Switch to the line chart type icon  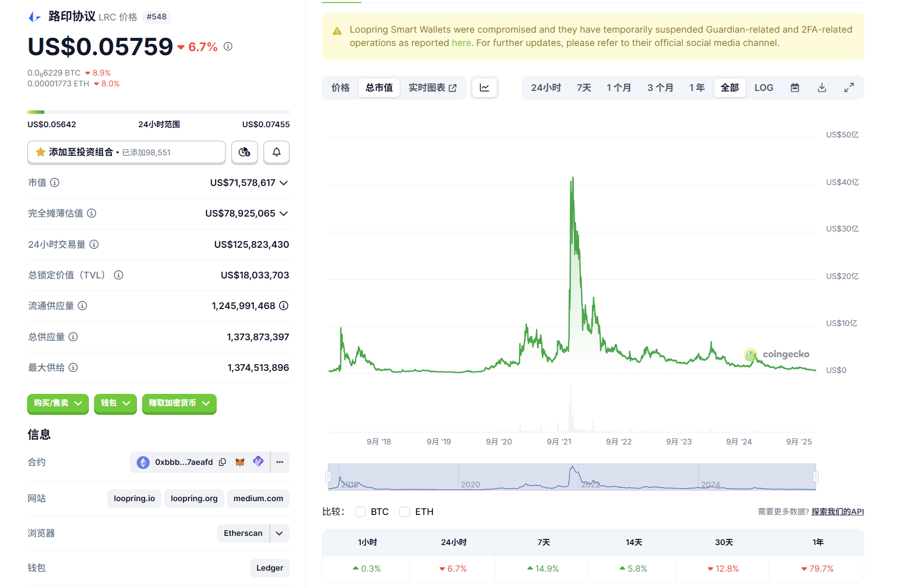484,88
